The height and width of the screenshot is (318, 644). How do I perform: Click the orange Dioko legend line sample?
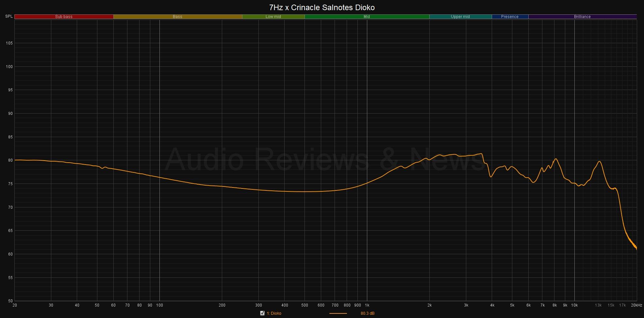click(x=338, y=313)
